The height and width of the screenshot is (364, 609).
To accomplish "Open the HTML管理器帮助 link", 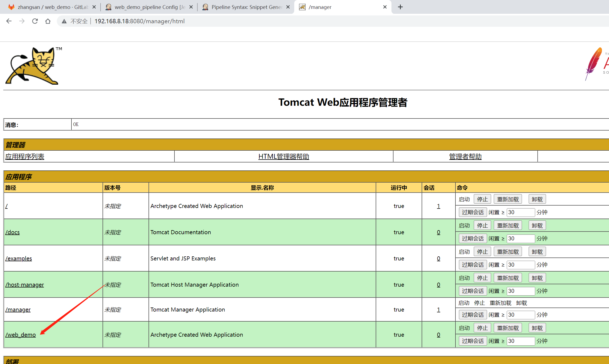I will coord(284,157).
